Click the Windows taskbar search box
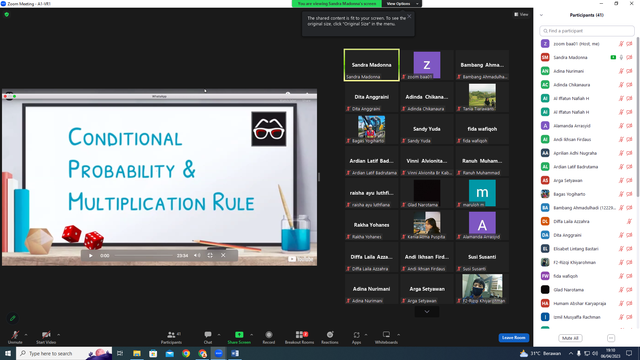The image size is (640, 360). (x=64, y=353)
